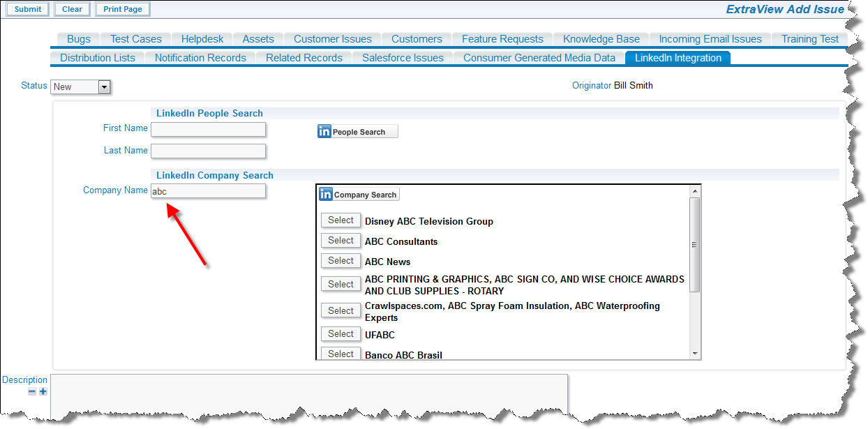Switch to the Assets tab
Image resolution: width=868 pixels, height=429 pixels.
tap(258, 39)
